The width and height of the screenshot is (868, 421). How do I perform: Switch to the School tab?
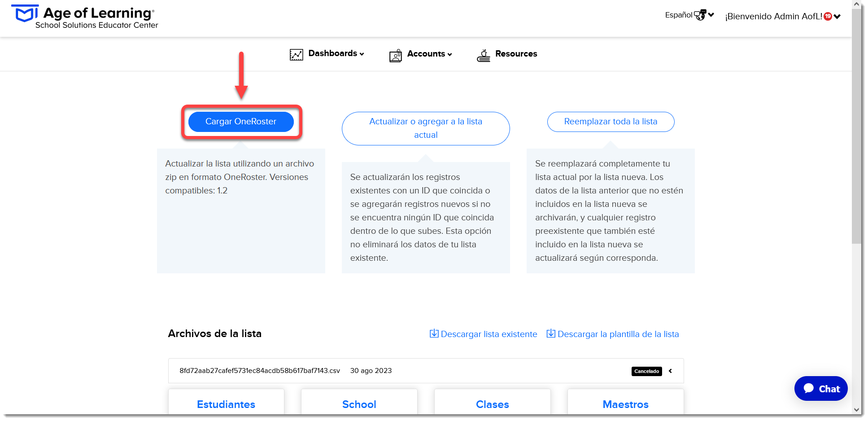359,403
